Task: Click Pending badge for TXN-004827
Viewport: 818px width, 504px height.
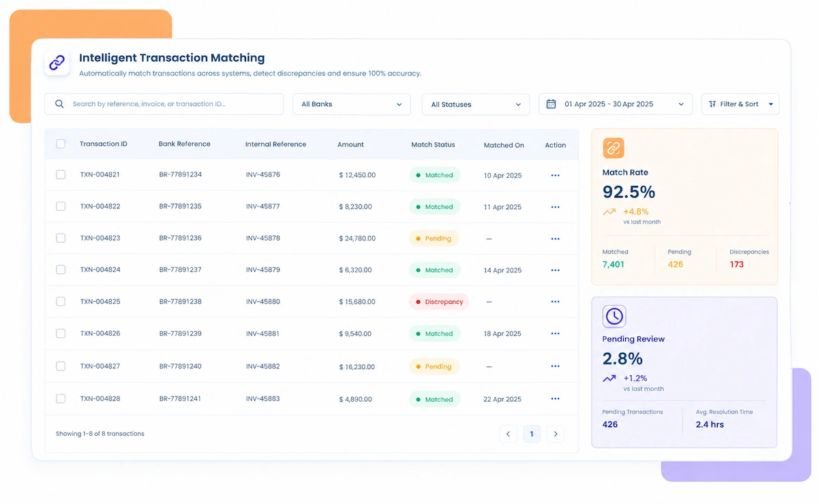Action: (434, 366)
